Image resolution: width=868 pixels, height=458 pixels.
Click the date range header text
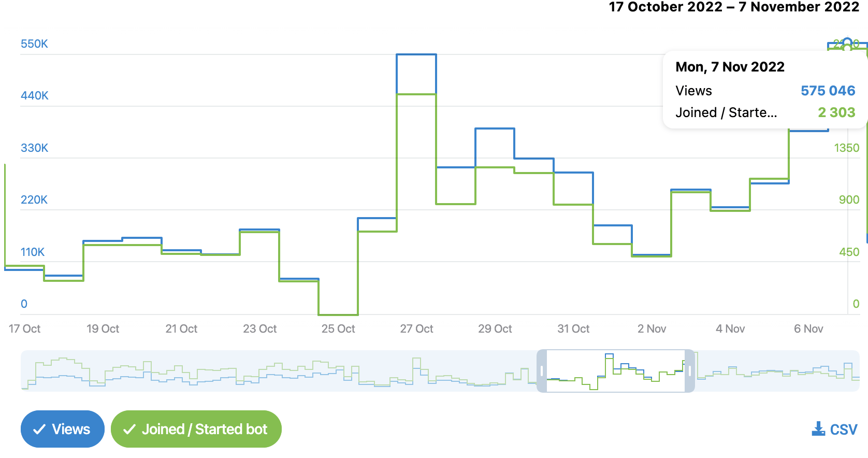pyautogui.click(x=734, y=7)
